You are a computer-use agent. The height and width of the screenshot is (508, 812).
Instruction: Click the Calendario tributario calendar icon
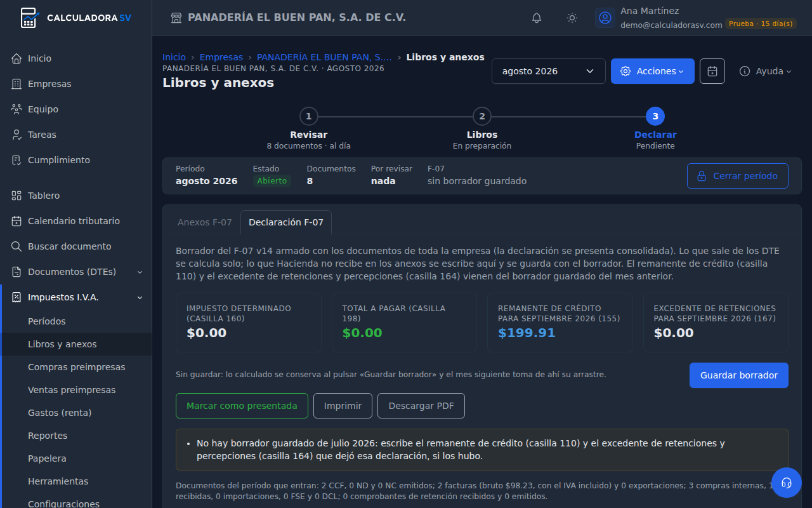[16, 221]
